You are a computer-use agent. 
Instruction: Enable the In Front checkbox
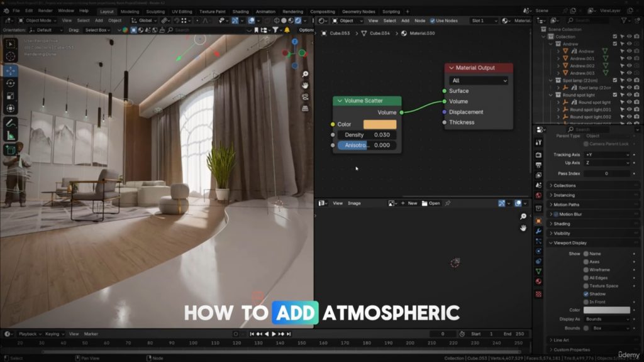tap(586, 302)
